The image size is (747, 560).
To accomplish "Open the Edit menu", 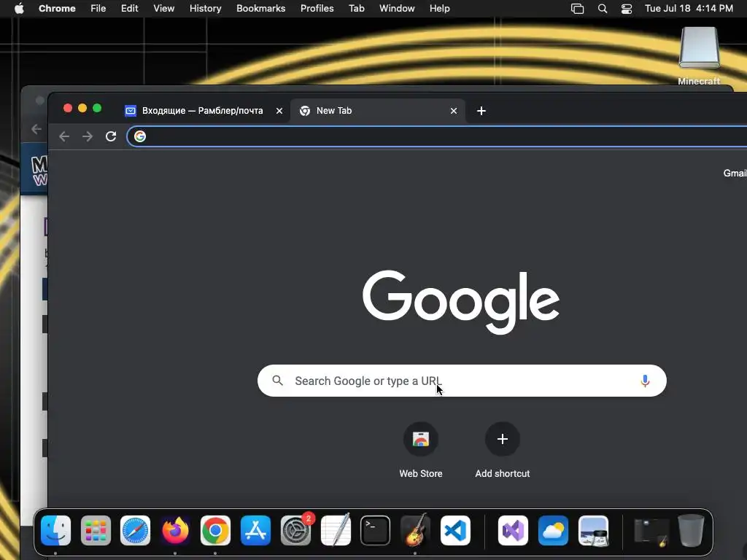I will pos(129,9).
